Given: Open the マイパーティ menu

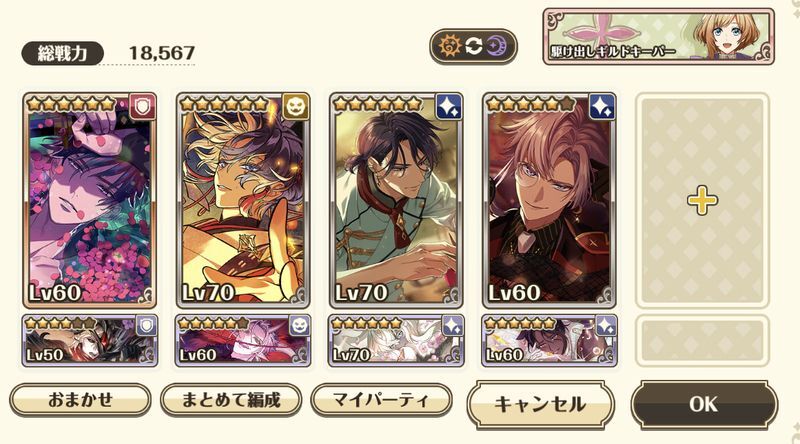Looking at the screenshot, I should [x=381, y=400].
